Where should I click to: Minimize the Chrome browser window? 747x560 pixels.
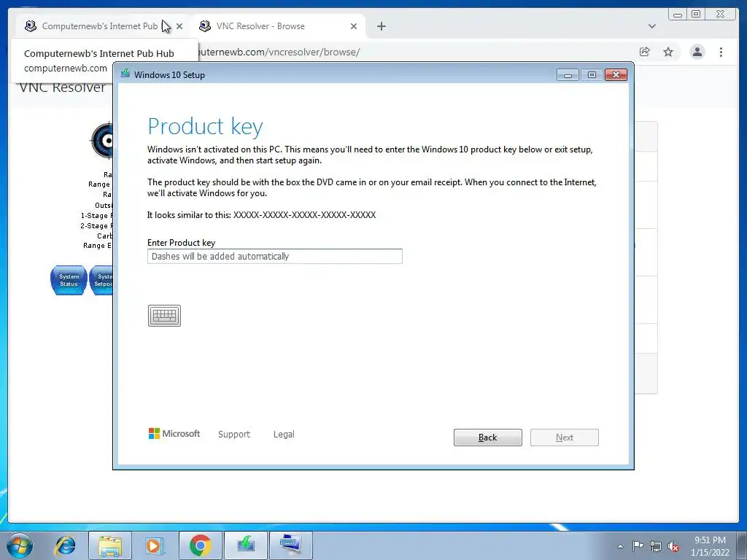click(678, 15)
